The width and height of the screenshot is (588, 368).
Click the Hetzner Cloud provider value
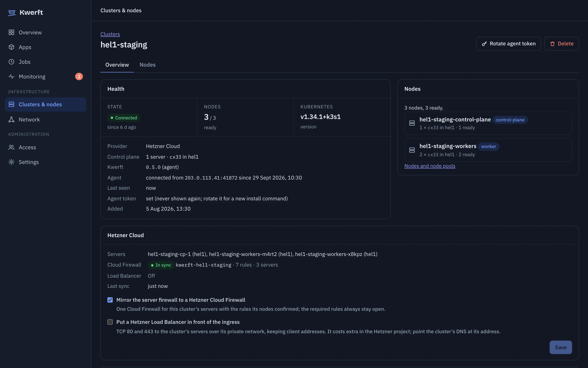coord(163,146)
